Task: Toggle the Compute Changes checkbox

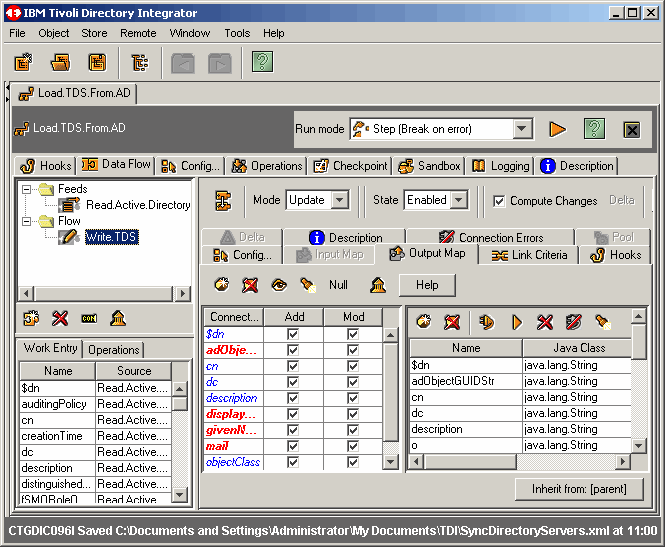Action: (x=499, y=200)
